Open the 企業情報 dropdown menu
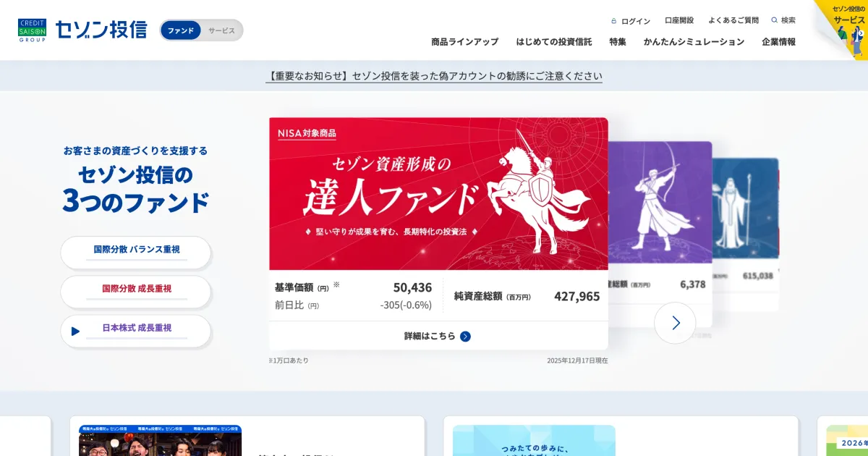868x456 pixels. point(778,42)
